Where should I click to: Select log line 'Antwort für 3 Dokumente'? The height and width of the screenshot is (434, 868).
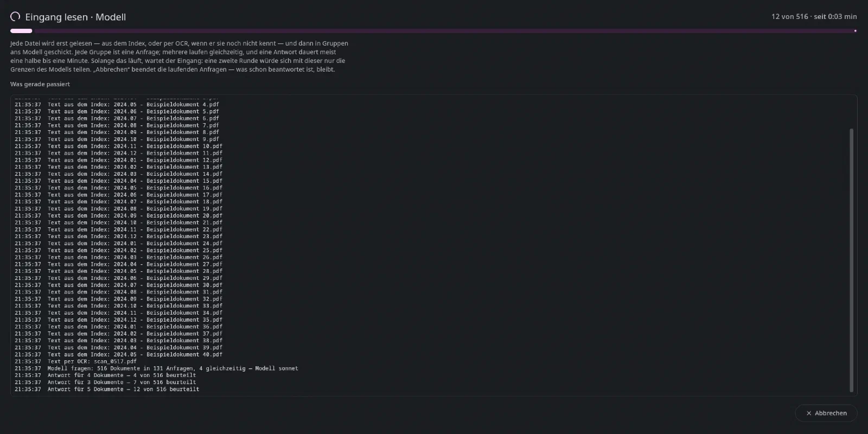tap(105, 382)
